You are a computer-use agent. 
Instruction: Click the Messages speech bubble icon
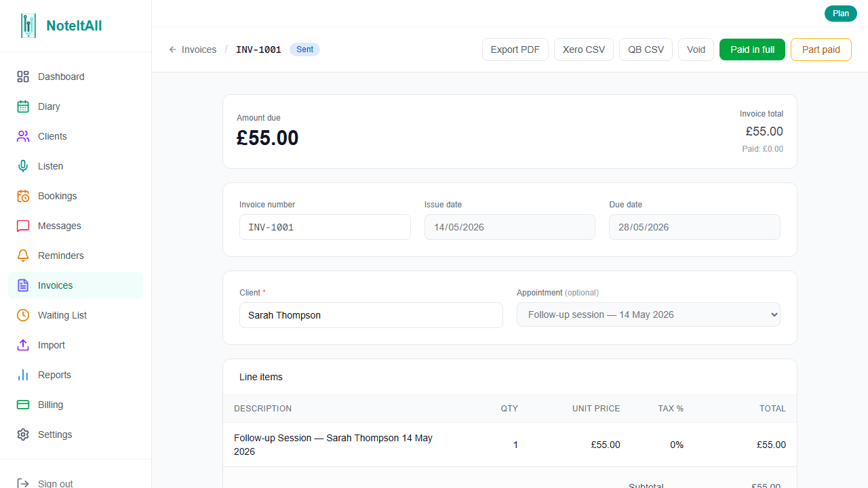(x=23, y=226)
